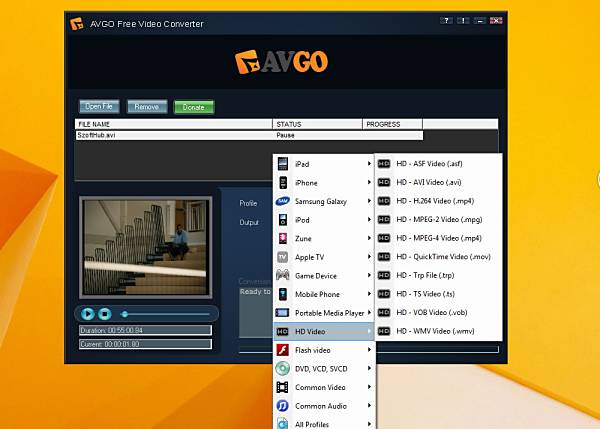This screenshot has width=600, height=429.
Task: Choose the HD Video menu category
Action: [x=324, y=331]
